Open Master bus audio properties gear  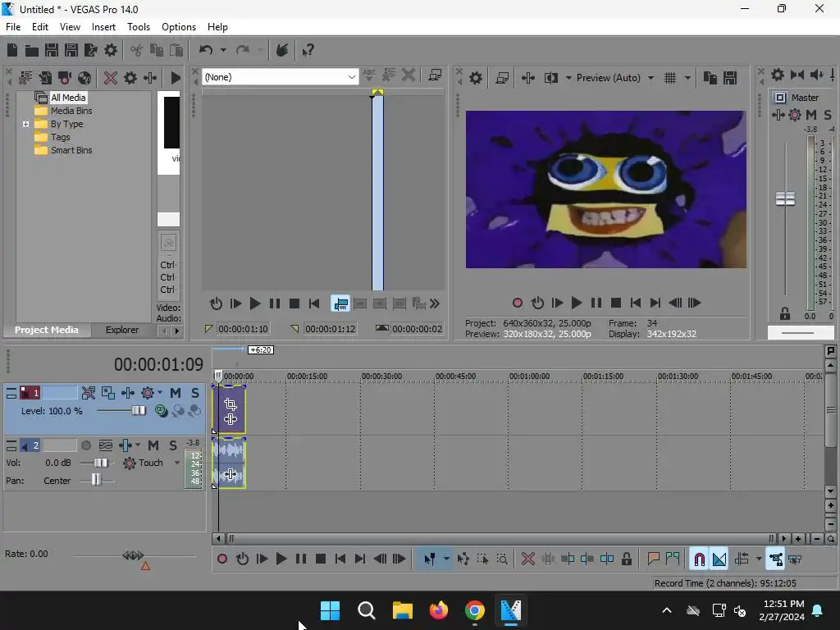778,75
